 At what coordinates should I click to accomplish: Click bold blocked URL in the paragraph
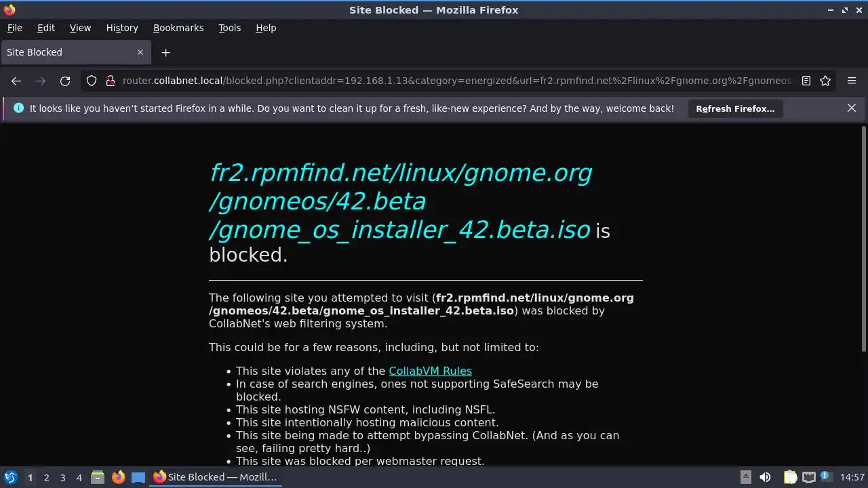pyautogui.click(x=422, y=304)
